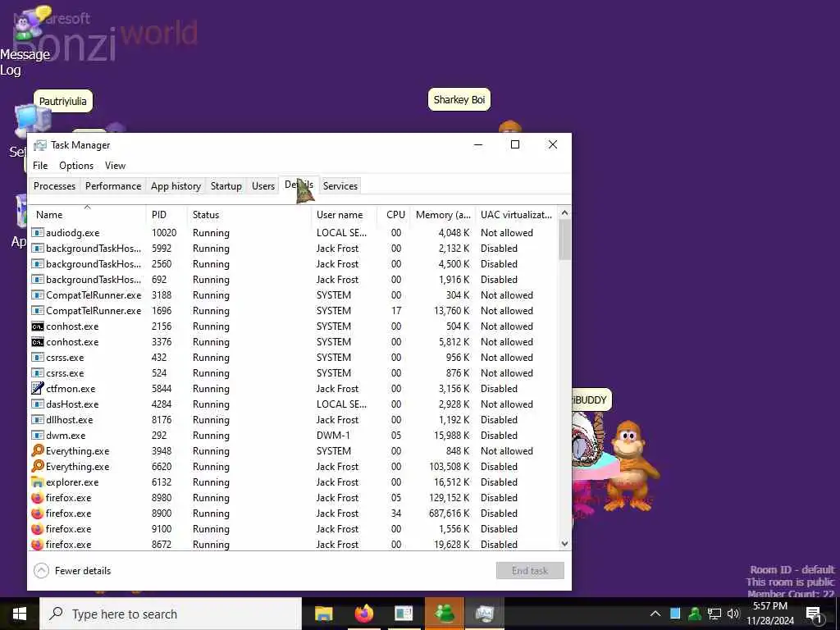Click the ctfmon.exe process icon
Viewport: 840px width, 630px height.
pos(38,388)
